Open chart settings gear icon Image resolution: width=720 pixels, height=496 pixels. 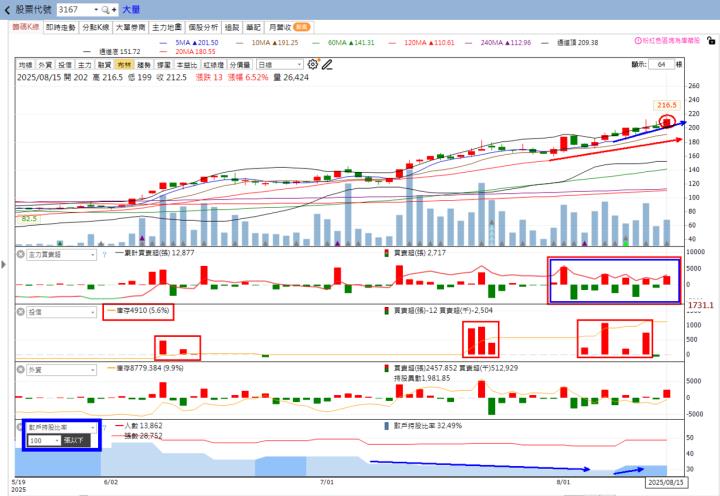click(x=313, y=64)
